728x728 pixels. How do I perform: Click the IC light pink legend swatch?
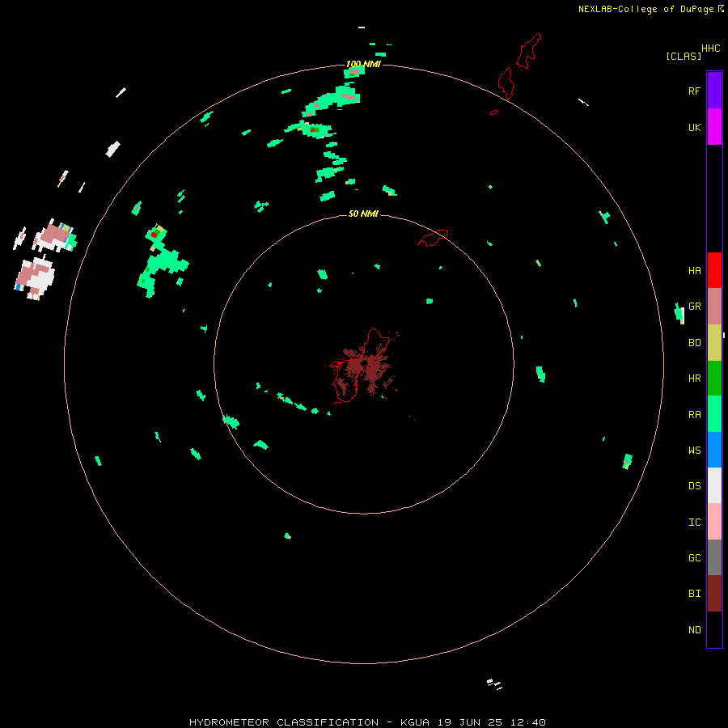coord(714,522)
